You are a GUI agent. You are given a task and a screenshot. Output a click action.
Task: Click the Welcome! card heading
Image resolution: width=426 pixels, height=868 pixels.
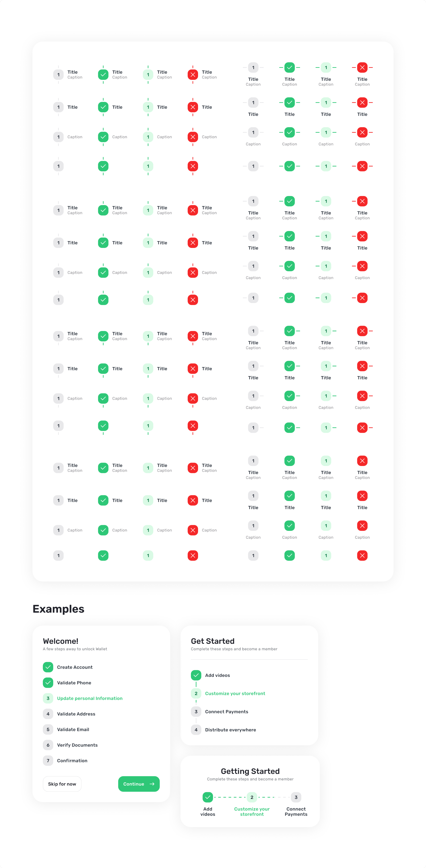click(61, 641)
